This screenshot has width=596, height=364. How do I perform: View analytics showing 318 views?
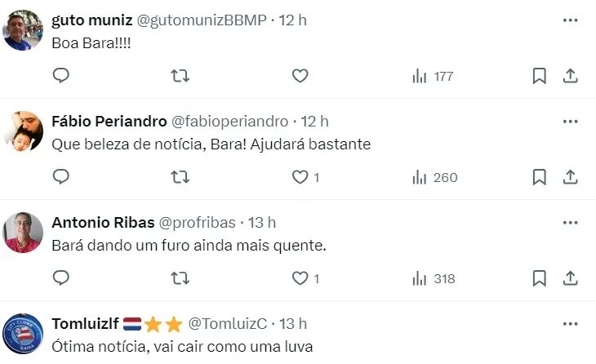click(x=433, y=278)
